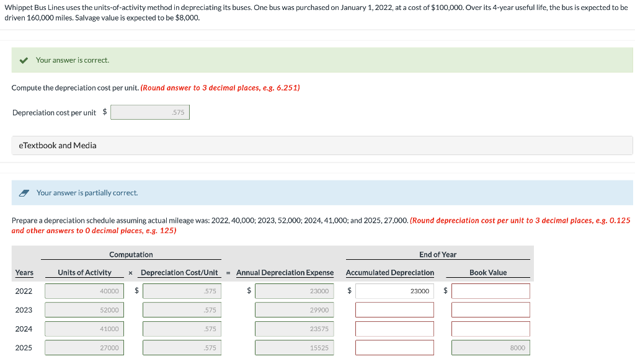Click the Annual Depreciation Expense header
The width and height of the screenshot is (635, 364).
(x=285, y=272)
